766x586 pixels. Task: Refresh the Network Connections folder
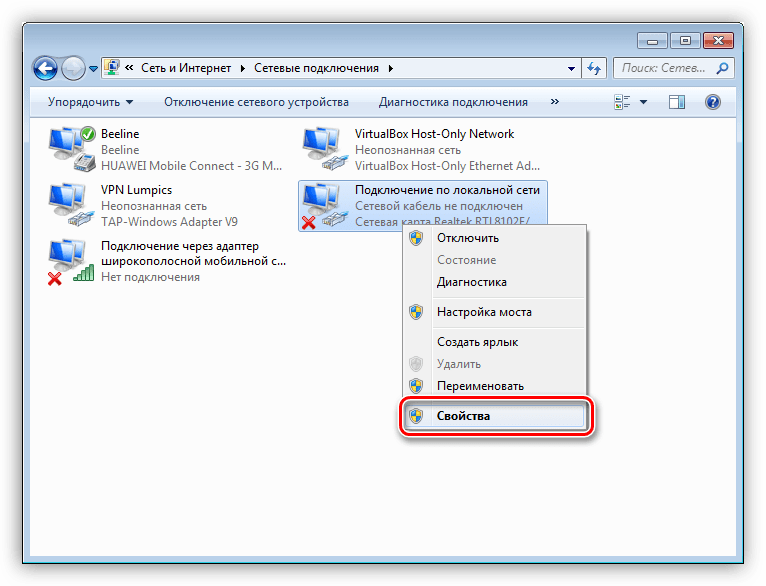click(x=594, y=68)
